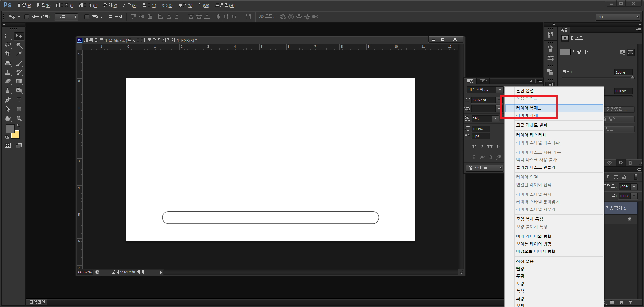
Task: Open the 영어: 미국 language dropdown
Action: [x=485, y=168]
